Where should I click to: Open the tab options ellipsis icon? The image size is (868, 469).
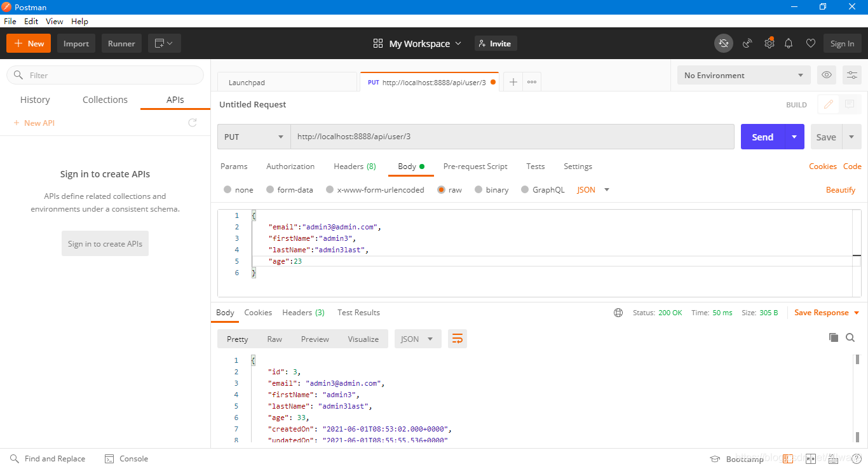[532, 82]
